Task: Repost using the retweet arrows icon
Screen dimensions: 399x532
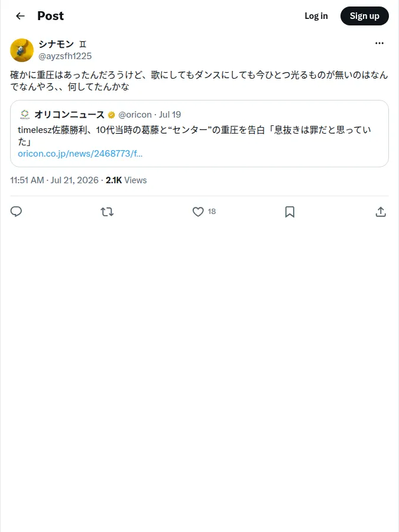Action: (x=107, y=212)
